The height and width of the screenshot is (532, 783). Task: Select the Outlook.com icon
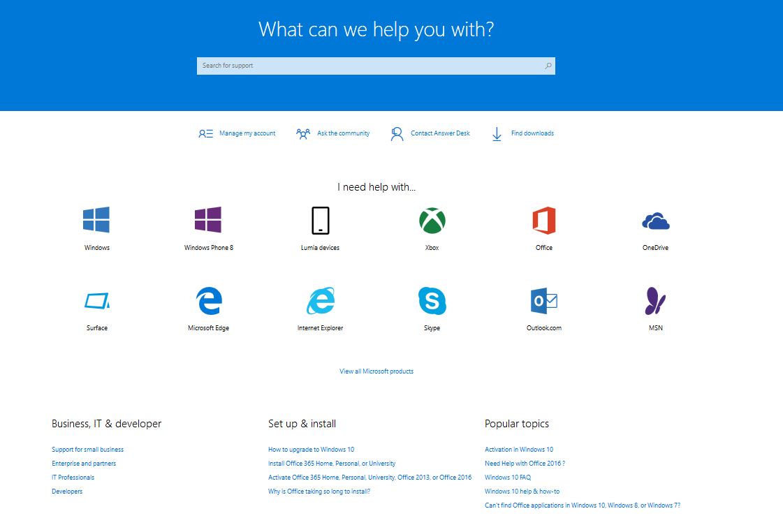point(544,300)
